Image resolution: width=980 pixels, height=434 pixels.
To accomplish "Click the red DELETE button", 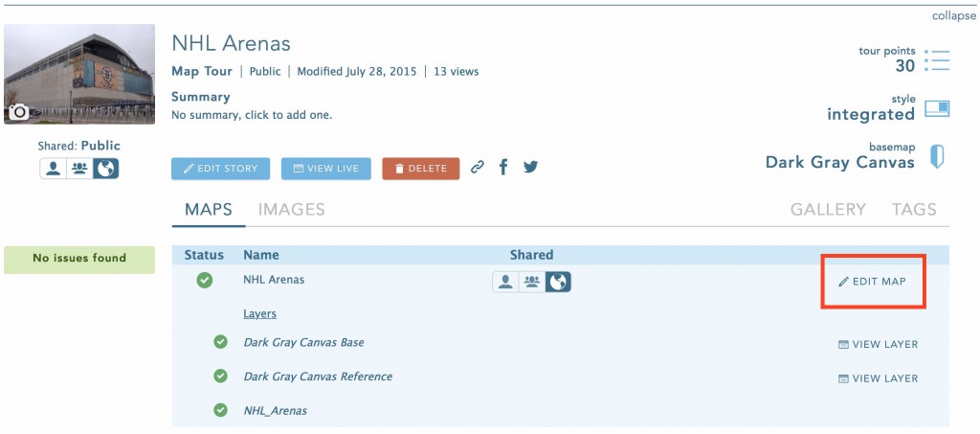I will [421, 169].
